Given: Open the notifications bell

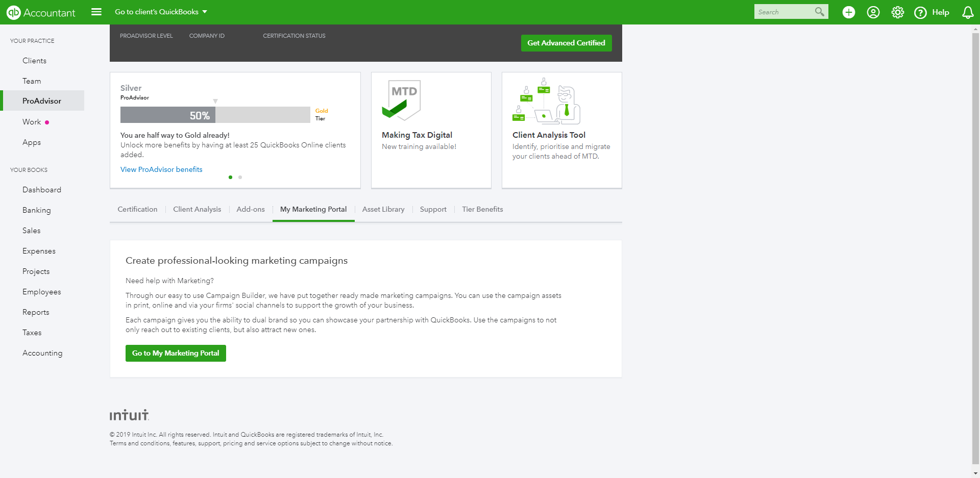Looking at the screenshot, I should [968, 12].
